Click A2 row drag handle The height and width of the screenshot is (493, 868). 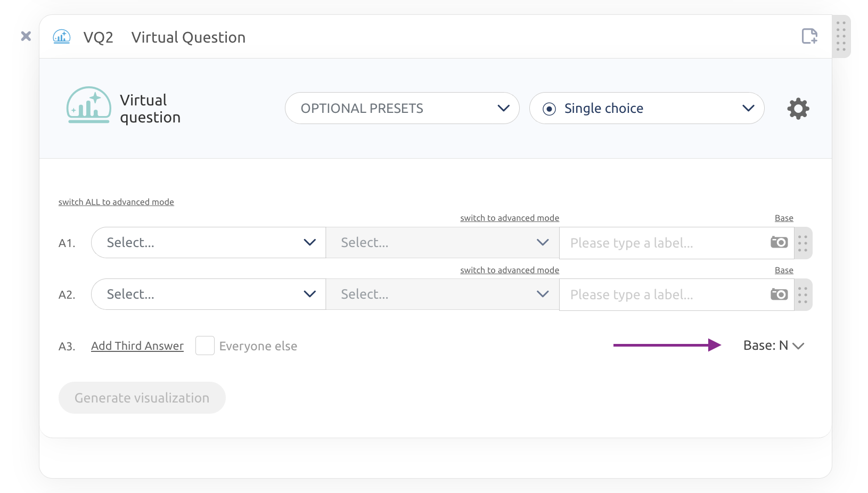coord(803,295)
